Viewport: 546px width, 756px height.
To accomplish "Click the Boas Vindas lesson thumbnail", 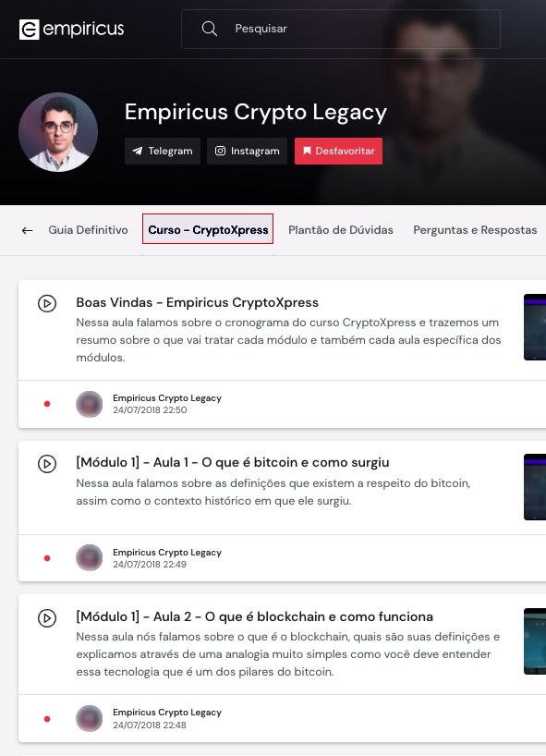I will coord(535,327).
